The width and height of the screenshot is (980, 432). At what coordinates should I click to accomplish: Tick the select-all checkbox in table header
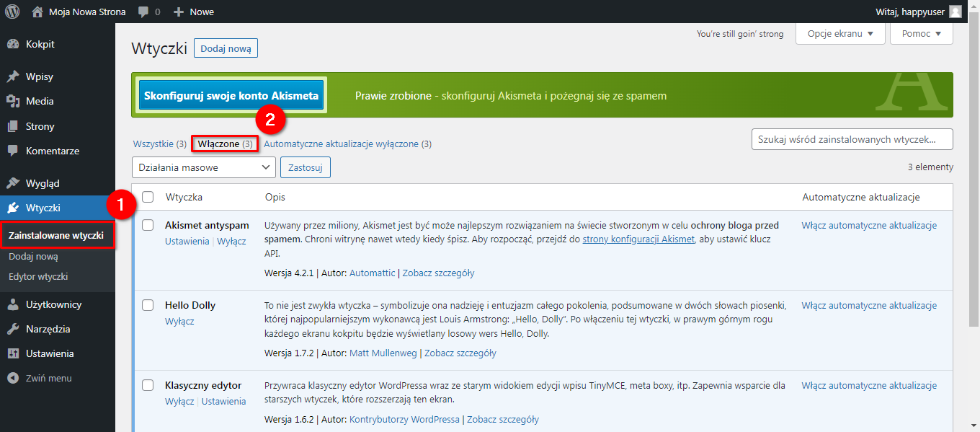(x=148, y=197)
